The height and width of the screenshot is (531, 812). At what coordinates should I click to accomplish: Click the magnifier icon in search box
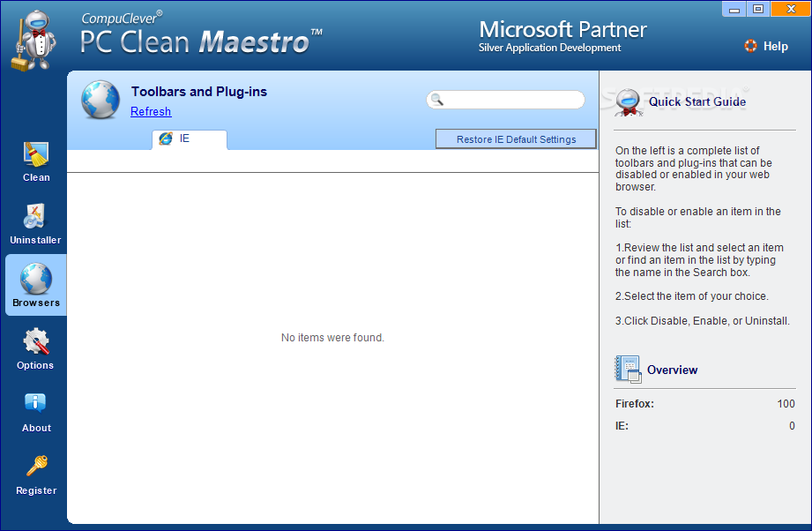pyautogui.click(x=437, y=100)
